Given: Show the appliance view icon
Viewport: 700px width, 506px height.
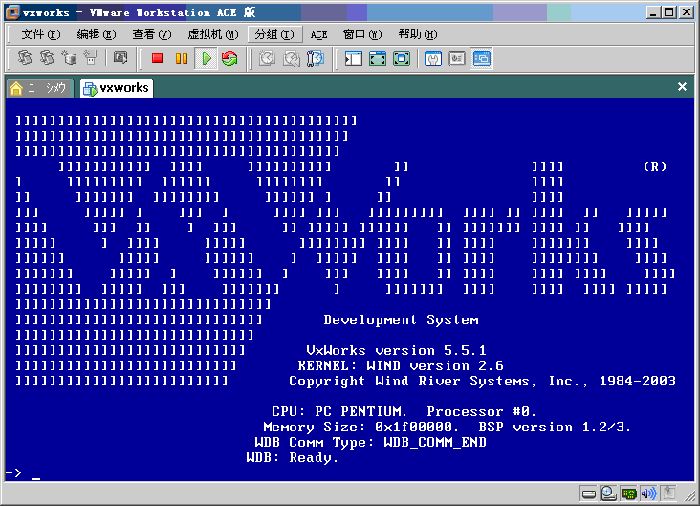Looking at the screenshot, I should point(457,58).
